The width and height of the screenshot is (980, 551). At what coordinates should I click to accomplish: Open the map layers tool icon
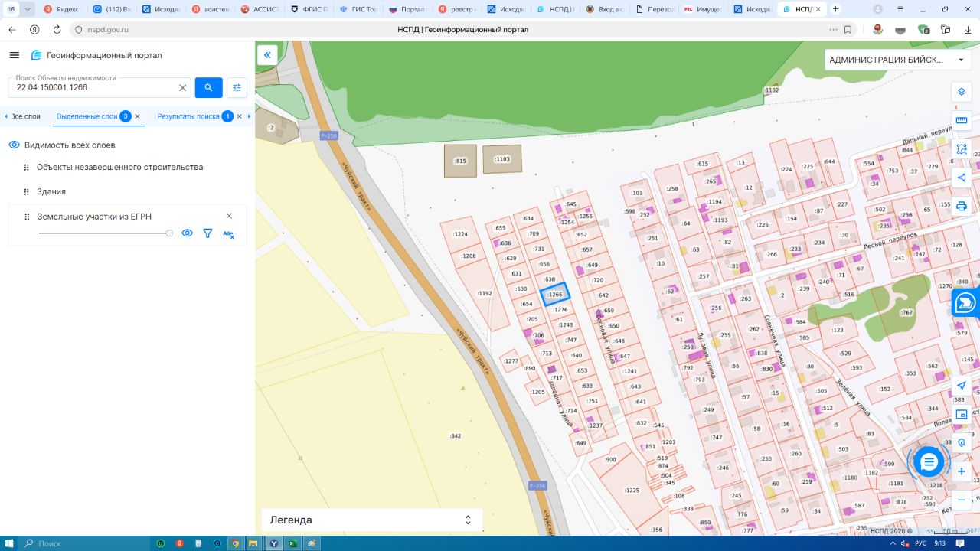pos(962,92)
